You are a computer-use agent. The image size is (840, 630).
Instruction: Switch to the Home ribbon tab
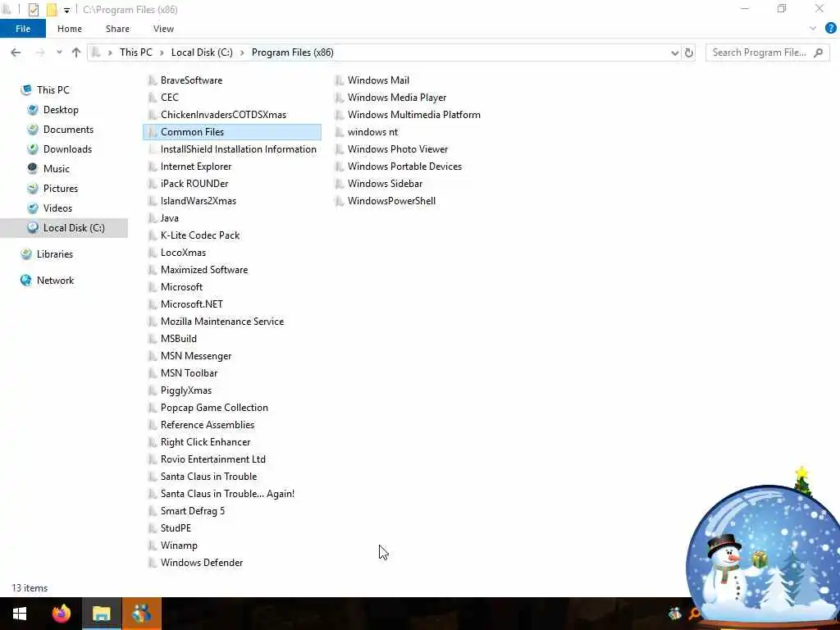(70, 29)
